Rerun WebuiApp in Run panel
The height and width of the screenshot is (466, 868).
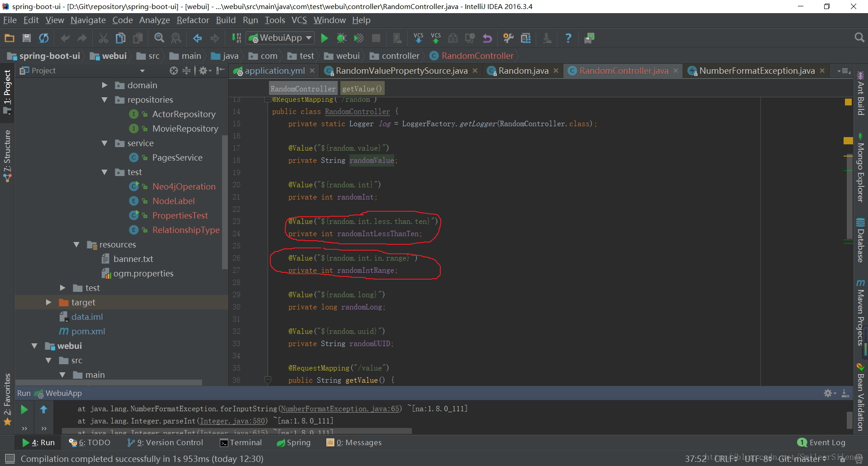click(24, 409)
